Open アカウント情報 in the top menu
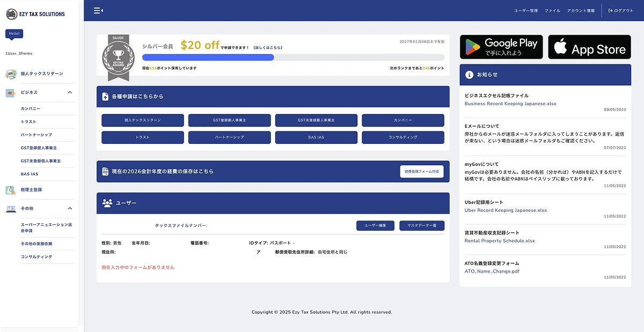Viewport: 644px width, 332px height. pos(581,11)
